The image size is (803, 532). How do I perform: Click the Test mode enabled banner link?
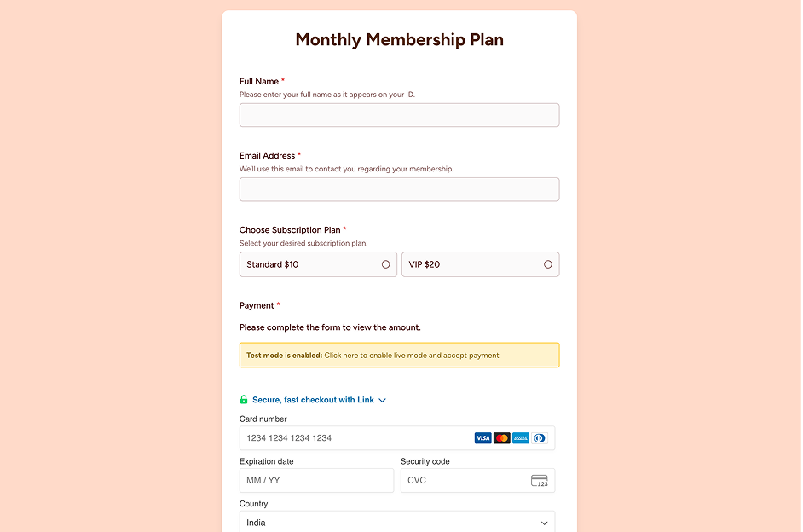tap(399, 356)
